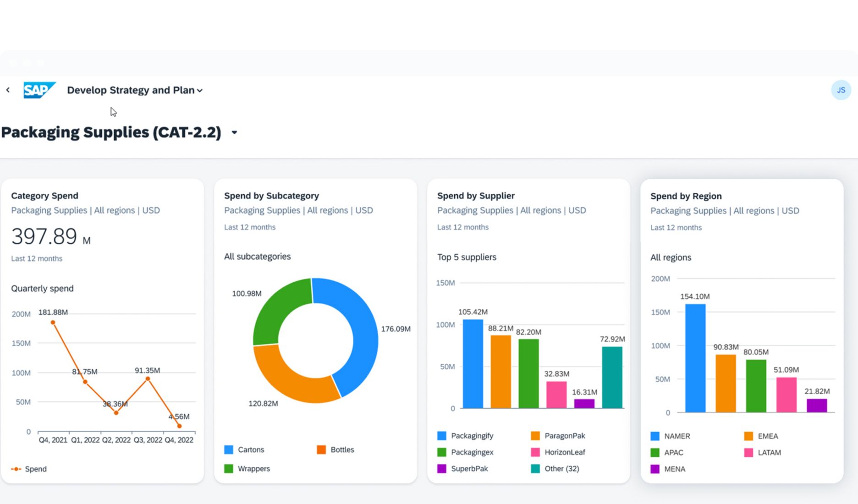Open the JS user avatar
Image resolution: width=858 pixels, height=504 pixels.
click(841, 90)
